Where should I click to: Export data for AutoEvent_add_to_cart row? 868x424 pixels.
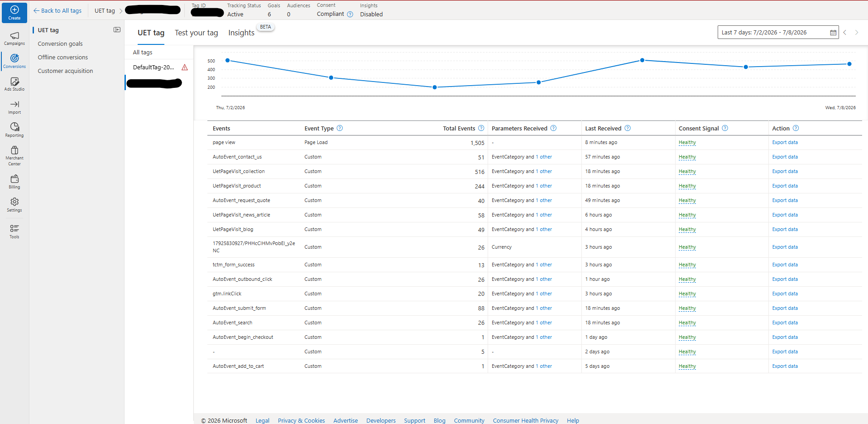pyautogui.click(x=785, y=366)
